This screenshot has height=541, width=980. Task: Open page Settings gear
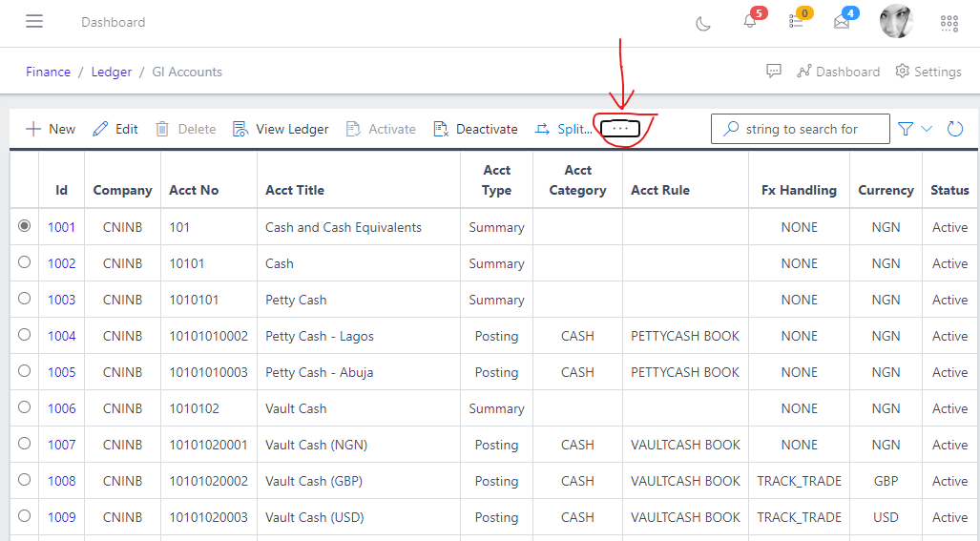pyautogui.click(x=928, y=72)
